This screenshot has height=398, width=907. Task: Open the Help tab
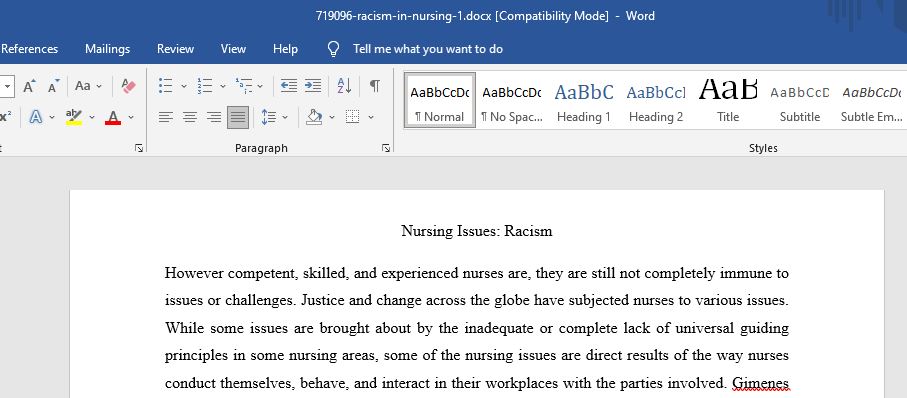(285, 49)
